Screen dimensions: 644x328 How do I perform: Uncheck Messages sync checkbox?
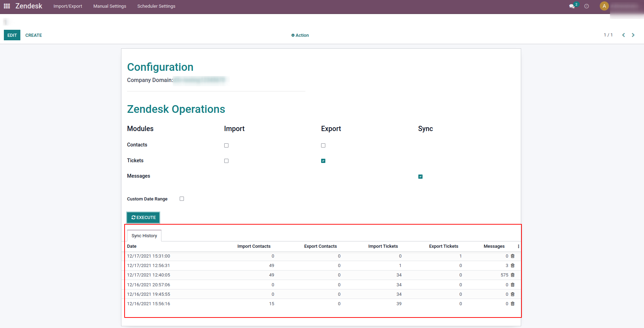click(420, 177)
